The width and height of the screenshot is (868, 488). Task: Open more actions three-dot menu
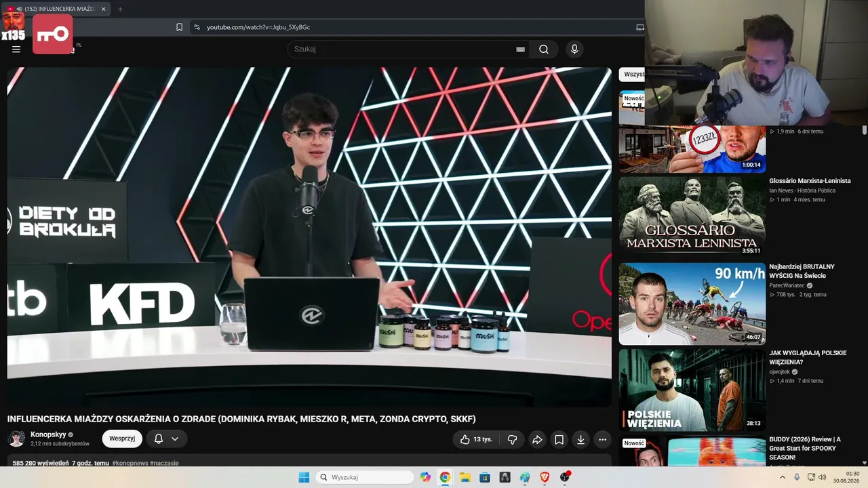click(x=602, y=439)
